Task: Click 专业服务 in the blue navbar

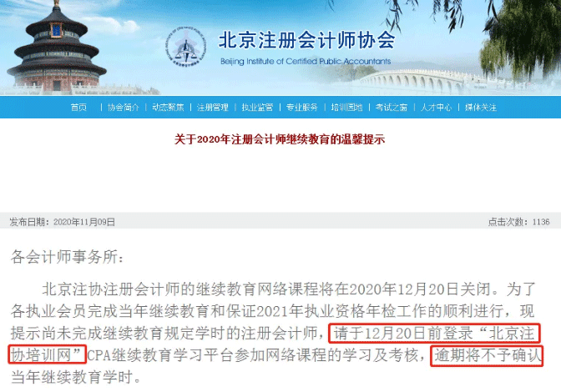Action: click(x=302, y=108)
